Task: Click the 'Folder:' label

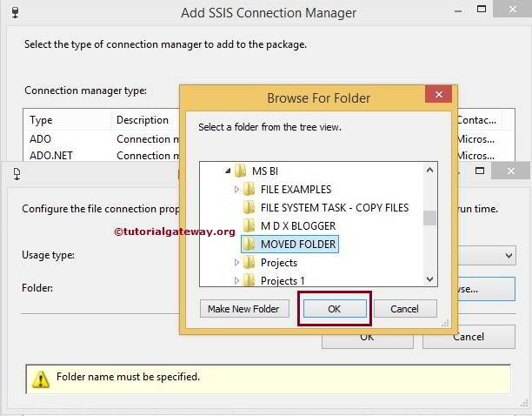Action: click(37, 288)
